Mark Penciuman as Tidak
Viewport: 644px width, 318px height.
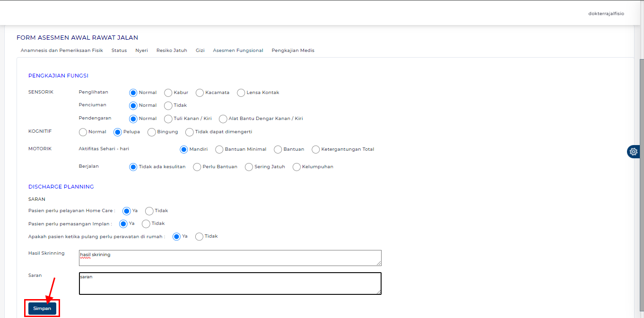click(x=168, y=106)
